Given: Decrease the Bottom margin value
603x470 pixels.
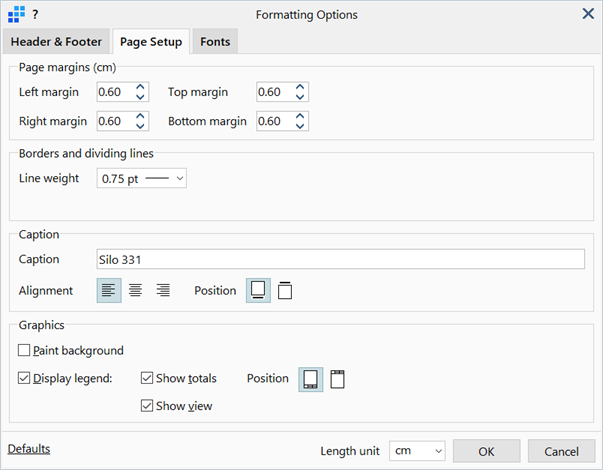Looking at the screenshot, I should (x=300, y=126).
